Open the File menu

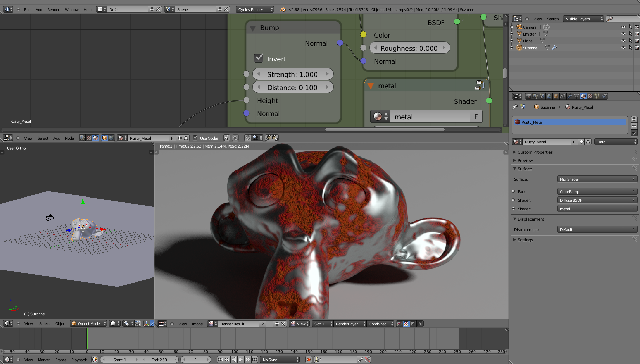(x=27, y=9)
